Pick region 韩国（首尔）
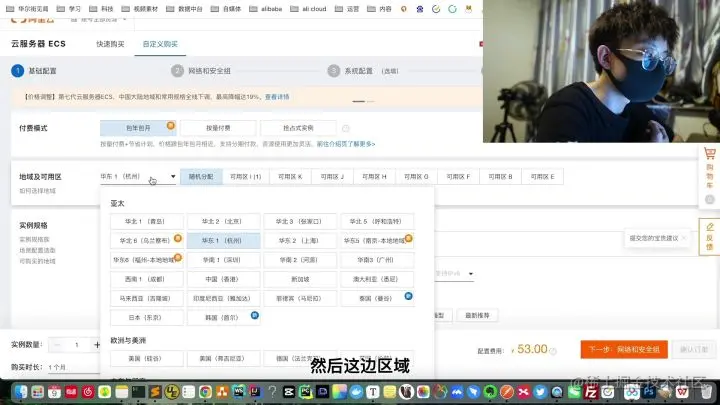Screen dimensions: 720x405 224,318
